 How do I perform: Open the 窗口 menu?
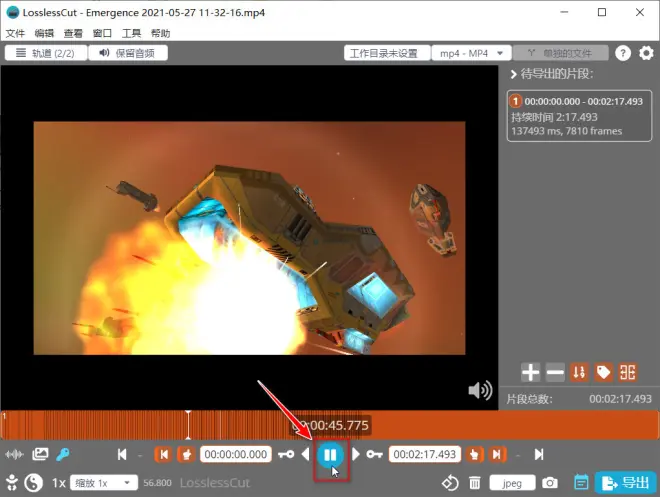(102, 33)
